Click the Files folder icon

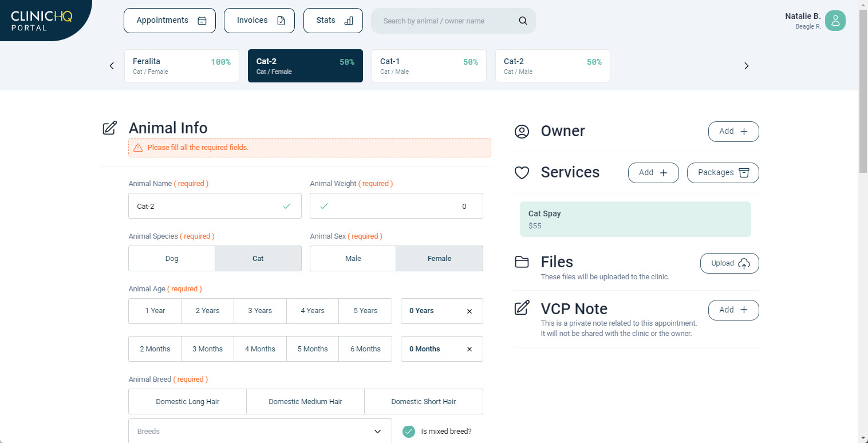click(x=522, y=262)
